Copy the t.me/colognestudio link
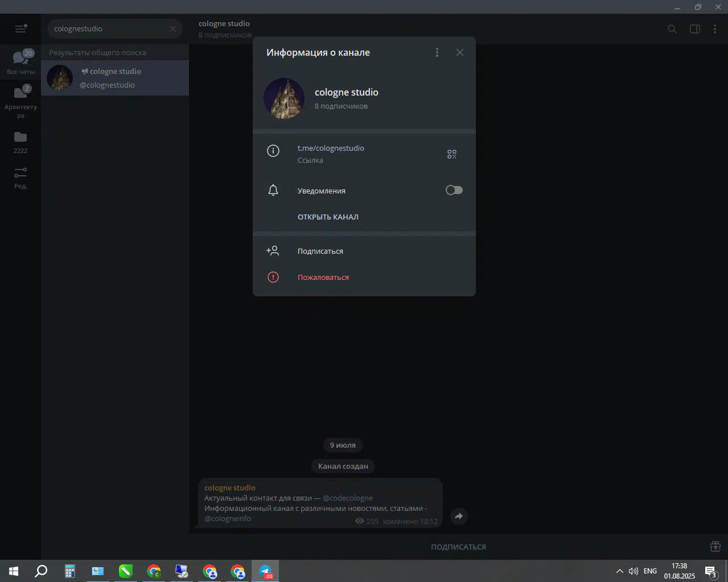The image size is (728, 582). (x=331, y=148)
